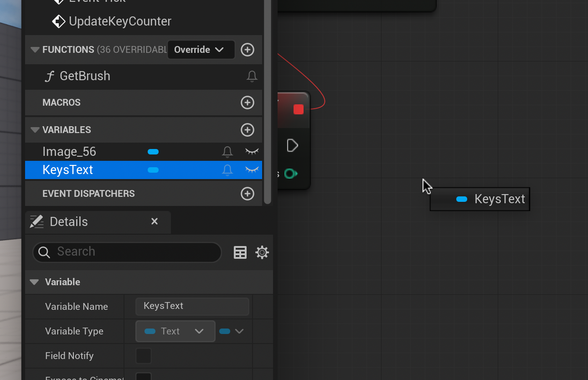Add a new macro with plus icon
Screen dimensions: 588x380
[247, 103]
